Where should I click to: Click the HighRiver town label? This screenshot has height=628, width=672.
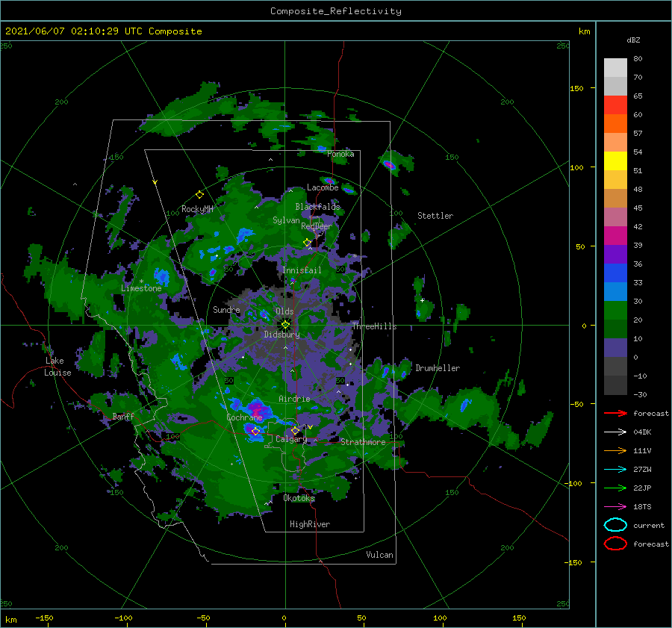(309, 524)
